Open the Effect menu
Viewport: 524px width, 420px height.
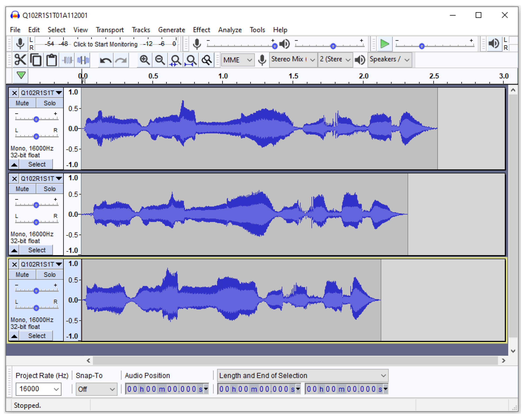201,30
